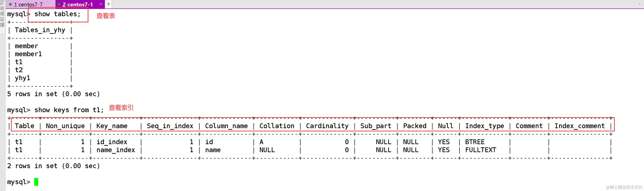644x191 pixels.
Task: Select the "2 centos7-1" session tab
Action: 77,5
